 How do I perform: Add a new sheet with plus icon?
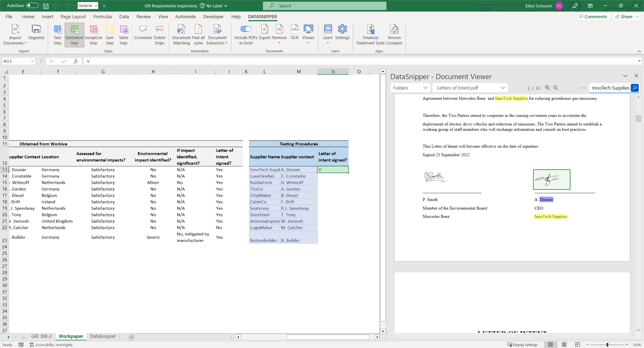click(x=131, y=337)
